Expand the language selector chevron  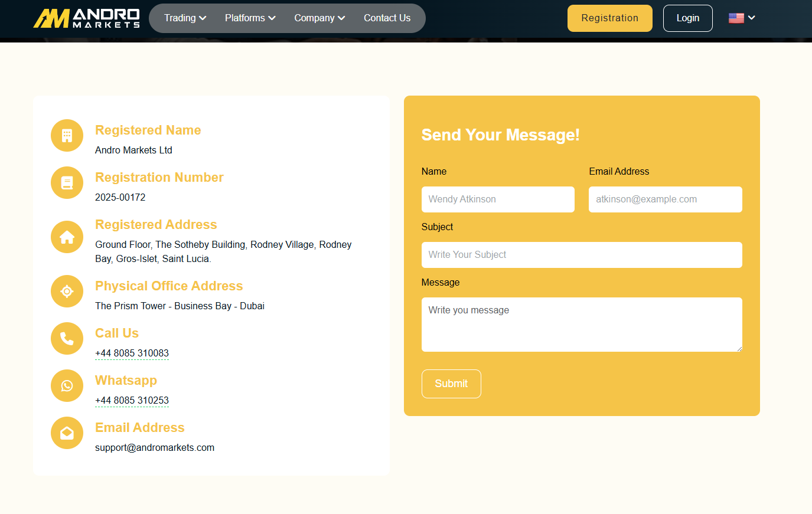click(752, 18)
